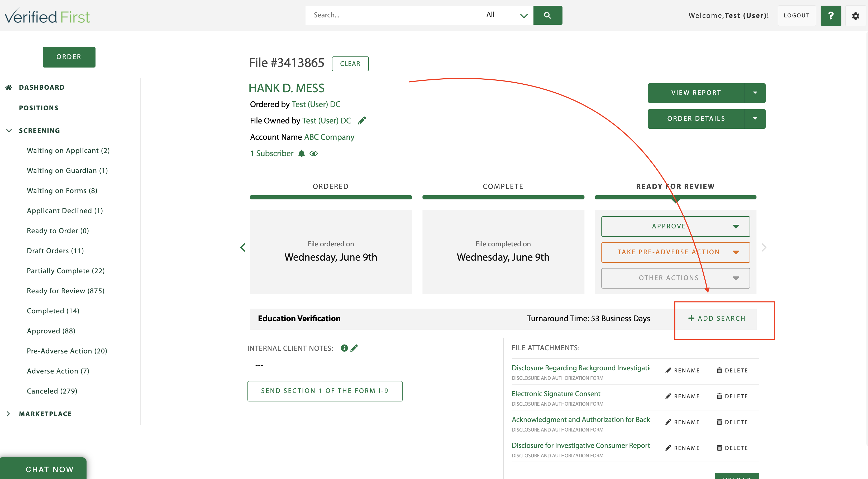This screenshot has height=479, width=868.
Task: Open Electronic Signature Consent document link
Action: (556, 394)
